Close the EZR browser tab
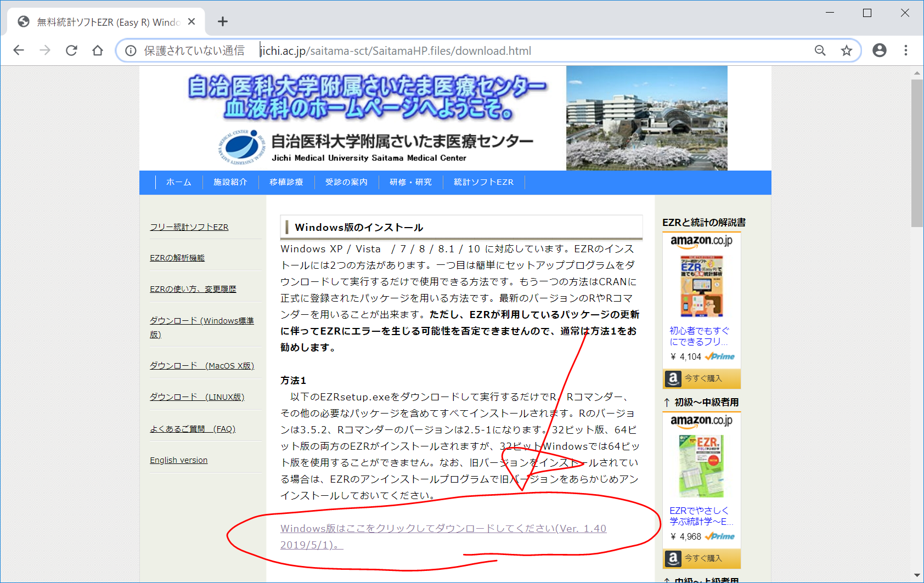924x583 pixels. 191,21
